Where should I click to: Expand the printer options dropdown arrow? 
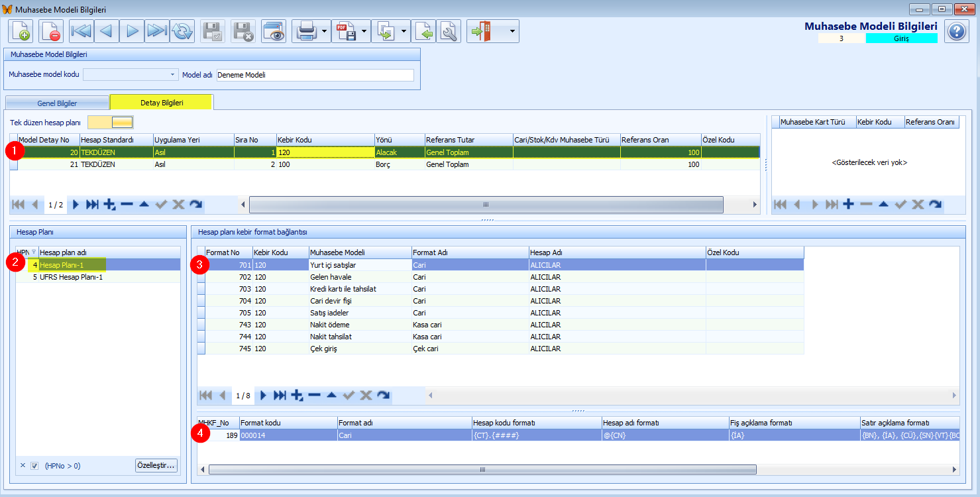[x=325, y=31]
